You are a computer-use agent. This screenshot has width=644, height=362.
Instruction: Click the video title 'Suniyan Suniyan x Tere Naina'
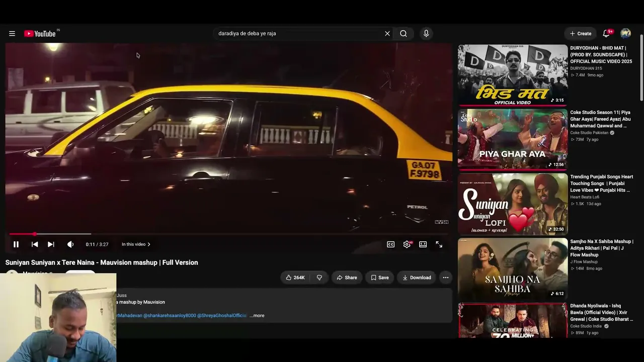tap(102, 262)
